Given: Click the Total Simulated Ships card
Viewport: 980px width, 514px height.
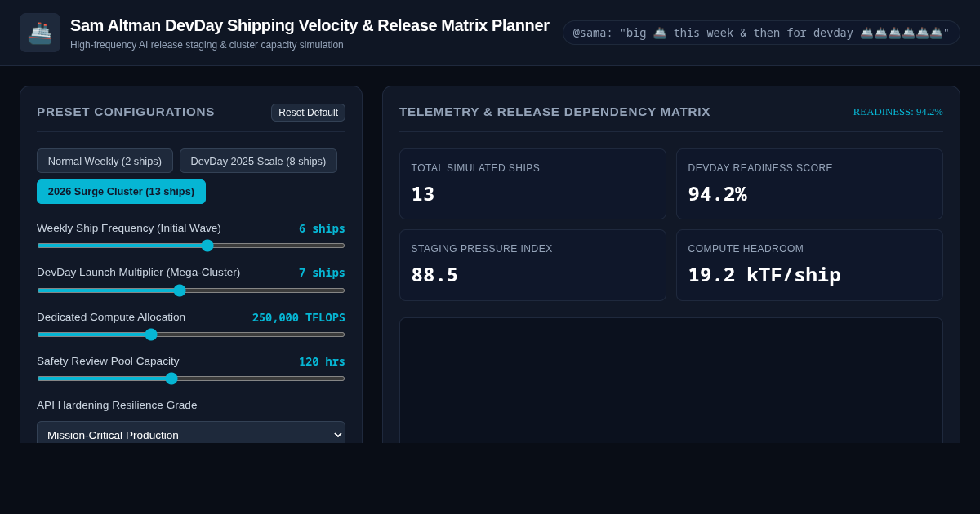Looking at the screenshot, I should pyautogui.click(x=532, y=184).
